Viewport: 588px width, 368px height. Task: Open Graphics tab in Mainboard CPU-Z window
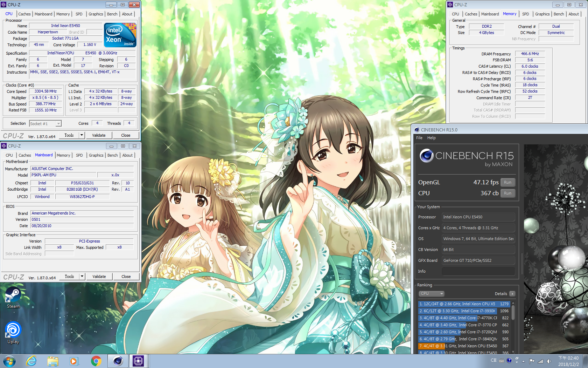click(96, 155)
